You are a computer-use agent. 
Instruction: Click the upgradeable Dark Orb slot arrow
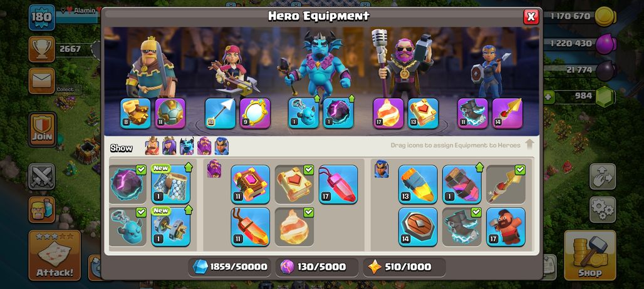point(351,98)
